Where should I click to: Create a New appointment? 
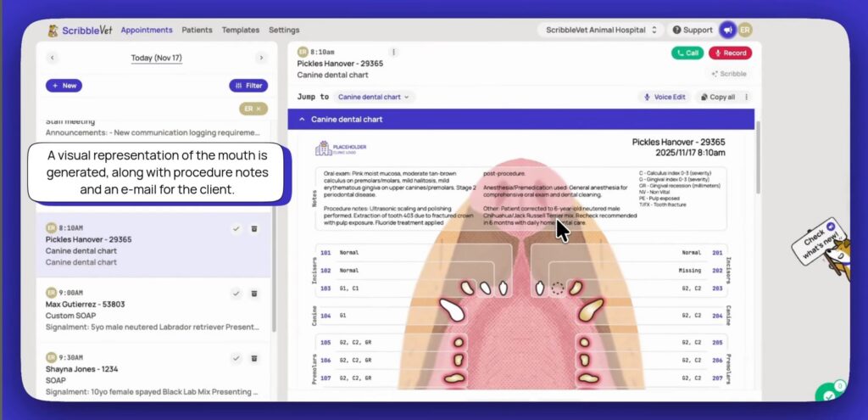[64, 86]
